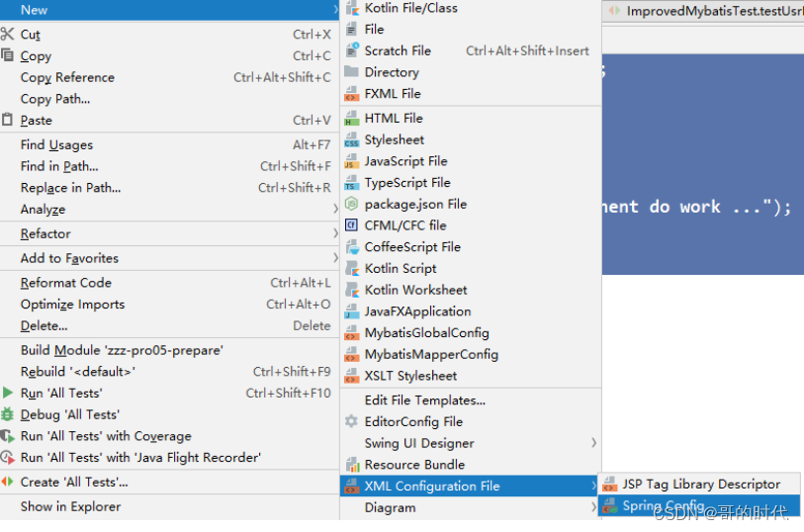Click the JavaScript File icon
Image resolution: width=804 pixels, height=532 pixels.
tap(352, 161)
